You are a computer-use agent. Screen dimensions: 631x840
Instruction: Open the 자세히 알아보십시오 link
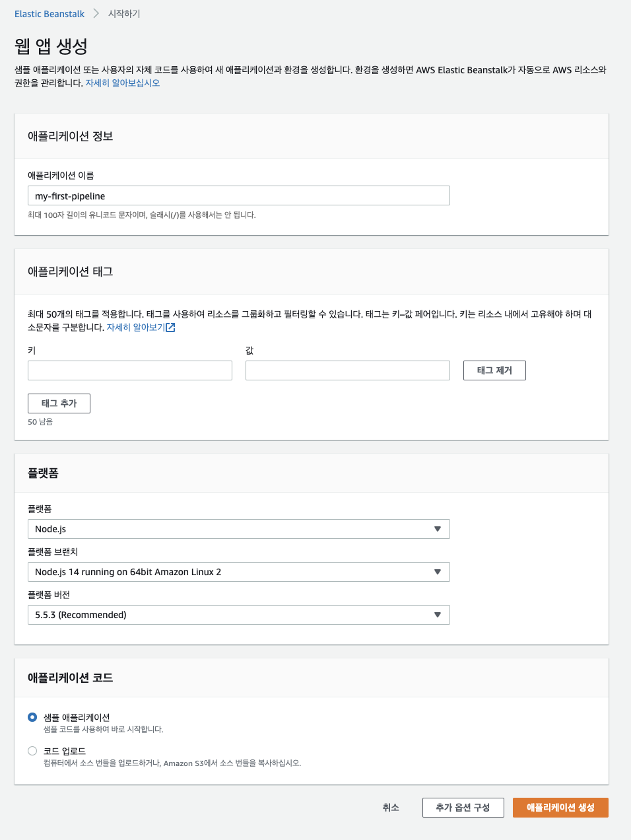coord(123,83)
